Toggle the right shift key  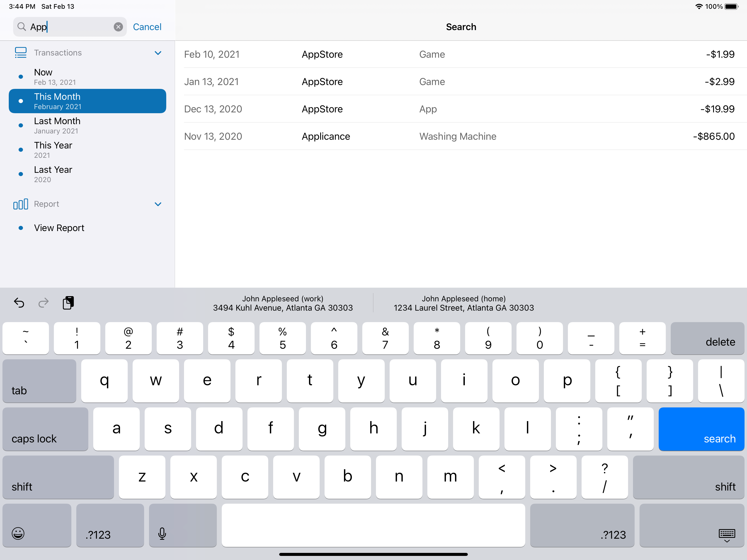688,477
